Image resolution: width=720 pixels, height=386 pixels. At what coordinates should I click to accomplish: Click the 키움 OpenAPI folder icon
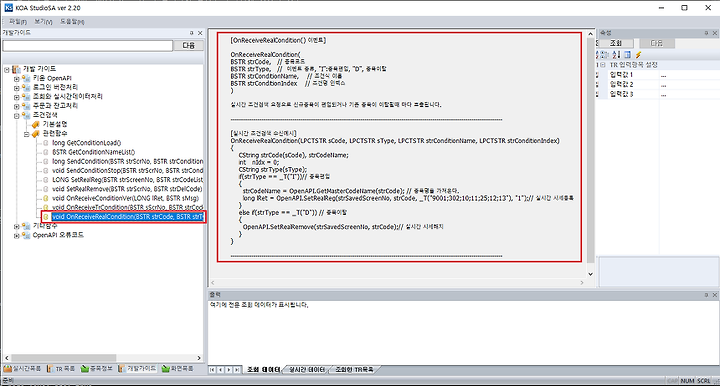pyautogui.click(x=26, y=78)
